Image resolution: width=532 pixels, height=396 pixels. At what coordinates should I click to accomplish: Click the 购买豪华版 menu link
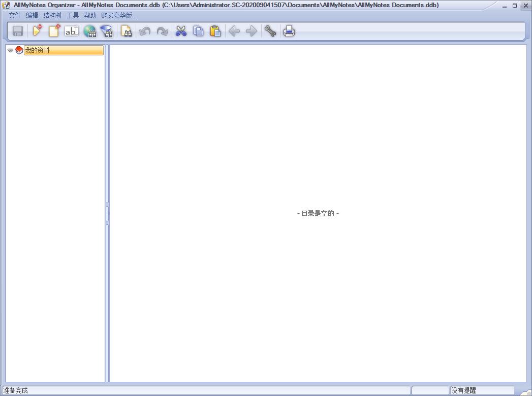click(118, 15)
